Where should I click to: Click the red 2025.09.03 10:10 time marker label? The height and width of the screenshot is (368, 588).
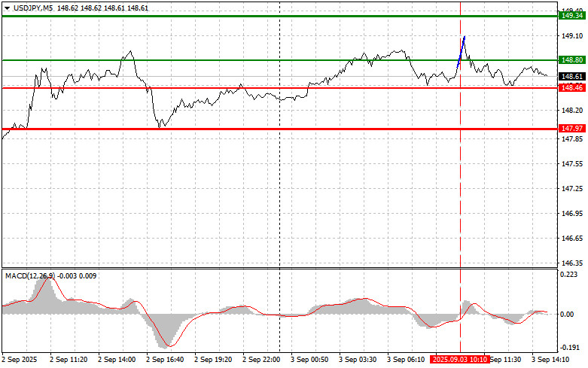click(460, 360)
